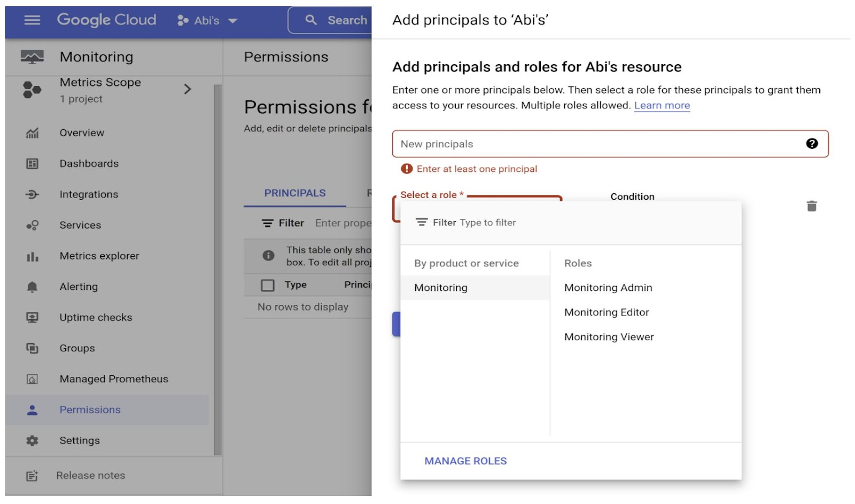Click the MANAGE ROLES button

[x=465, y=461]
